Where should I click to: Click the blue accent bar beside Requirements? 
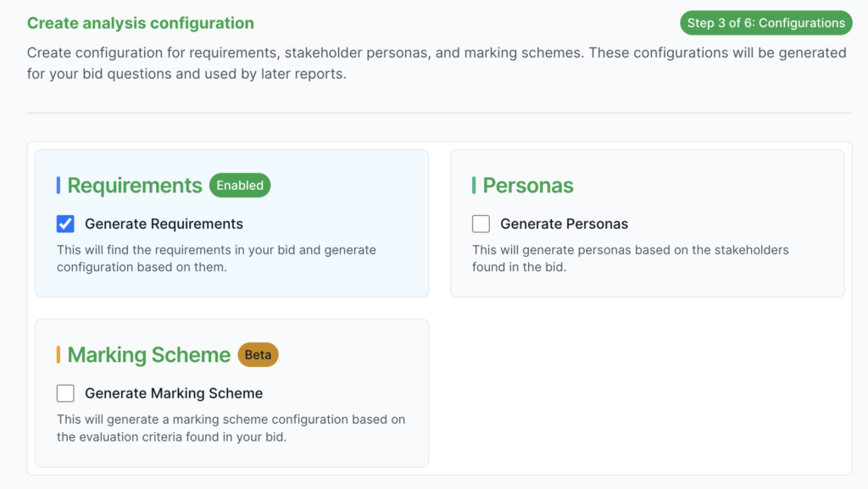coord(58,186)
